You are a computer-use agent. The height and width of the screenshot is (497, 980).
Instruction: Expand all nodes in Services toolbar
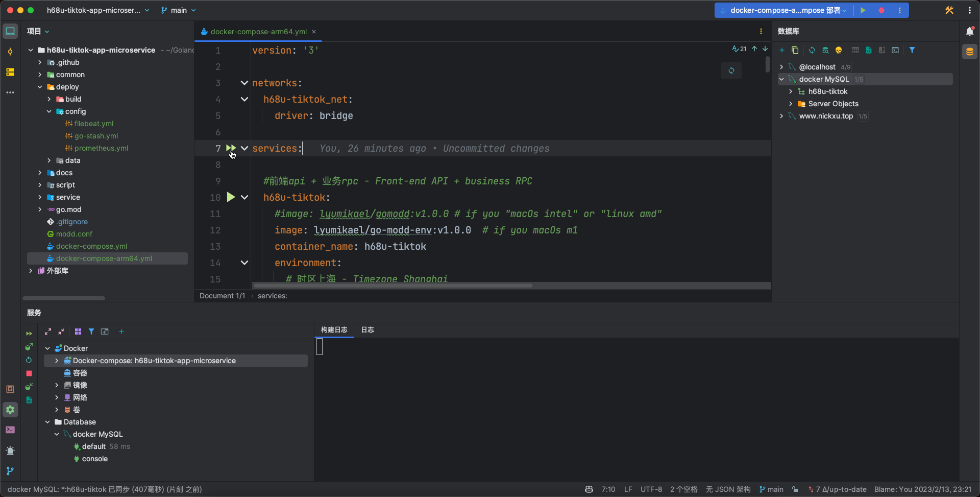click(x=48, y=332)
